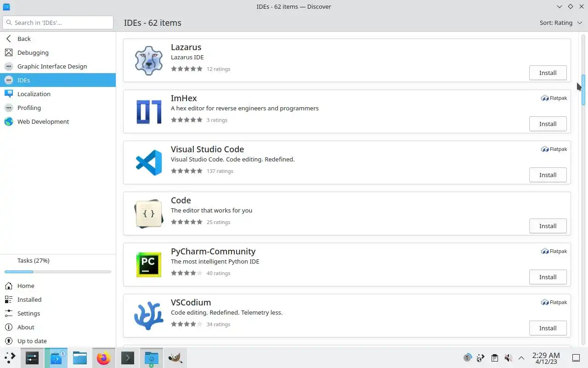Click the Lazarus star rating
The width and height of the screenshot is (588, 368).
pos(187,69)
